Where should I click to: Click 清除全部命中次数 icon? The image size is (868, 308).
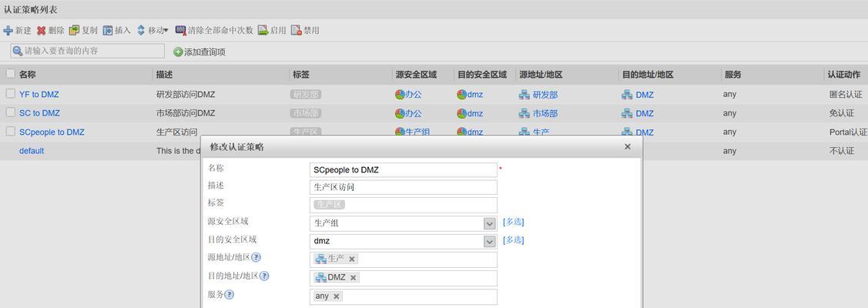(180, 30)
